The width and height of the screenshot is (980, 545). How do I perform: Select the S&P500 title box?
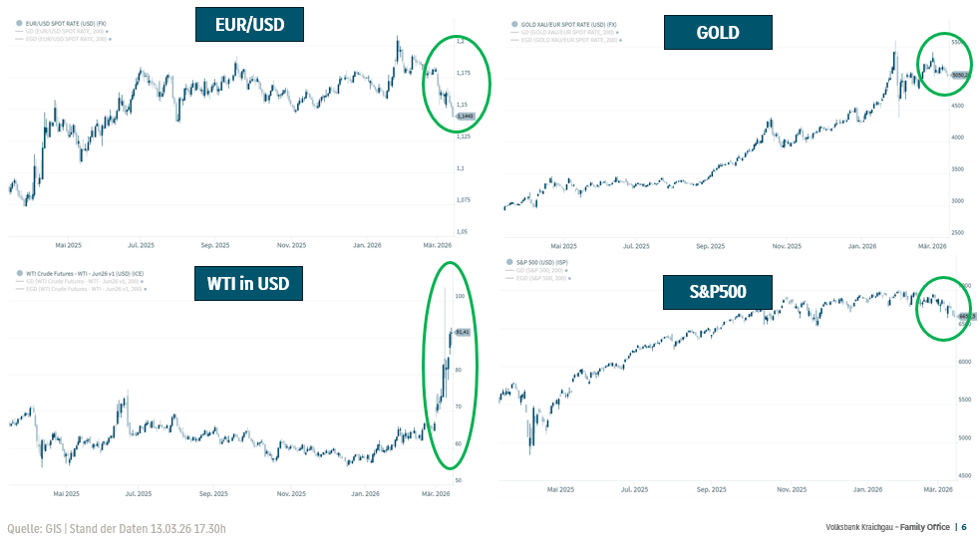click(x=718, y=292)
